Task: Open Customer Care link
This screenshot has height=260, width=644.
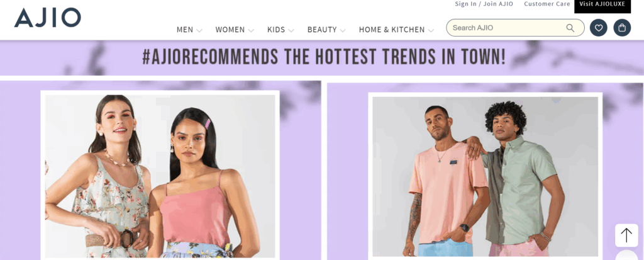Action: pyautogui.click(x=547, y=4)
